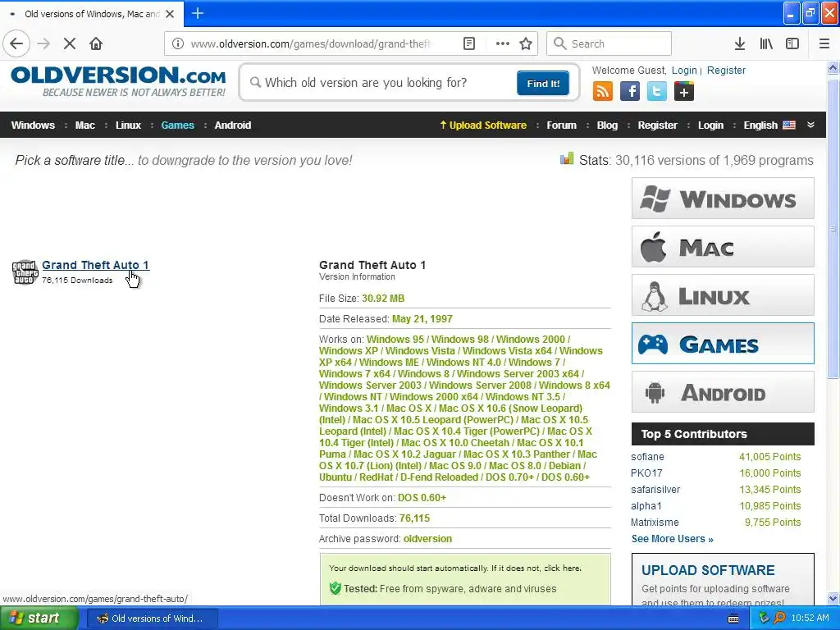Focus the browser Search box
Viewport: 840px width, 630px height.
click(609, 43)
